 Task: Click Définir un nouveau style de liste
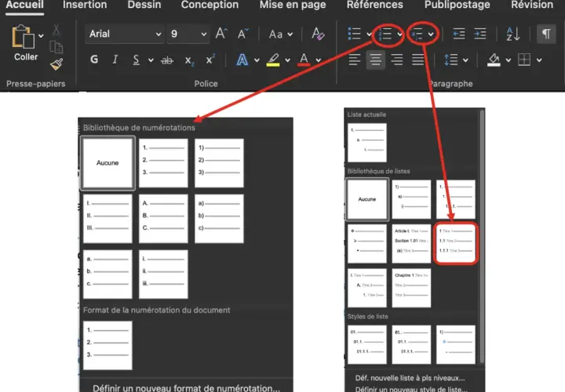[410, 389]
